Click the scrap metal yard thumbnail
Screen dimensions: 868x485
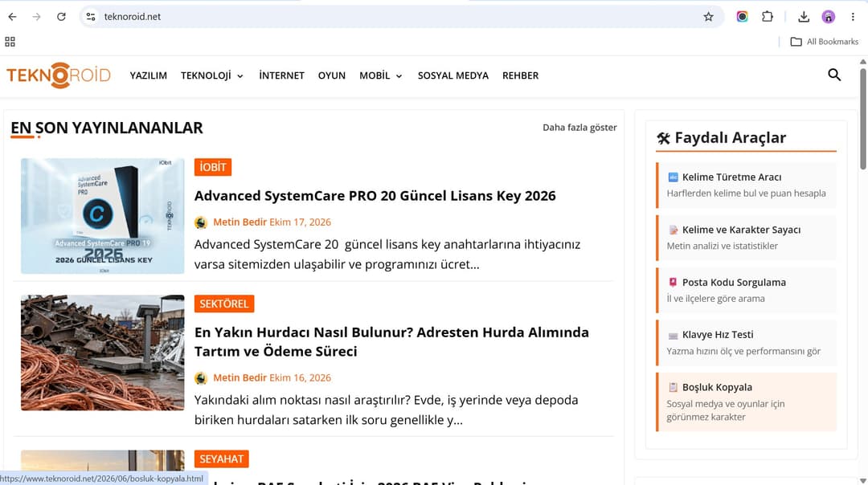click(x=102, y=353)
